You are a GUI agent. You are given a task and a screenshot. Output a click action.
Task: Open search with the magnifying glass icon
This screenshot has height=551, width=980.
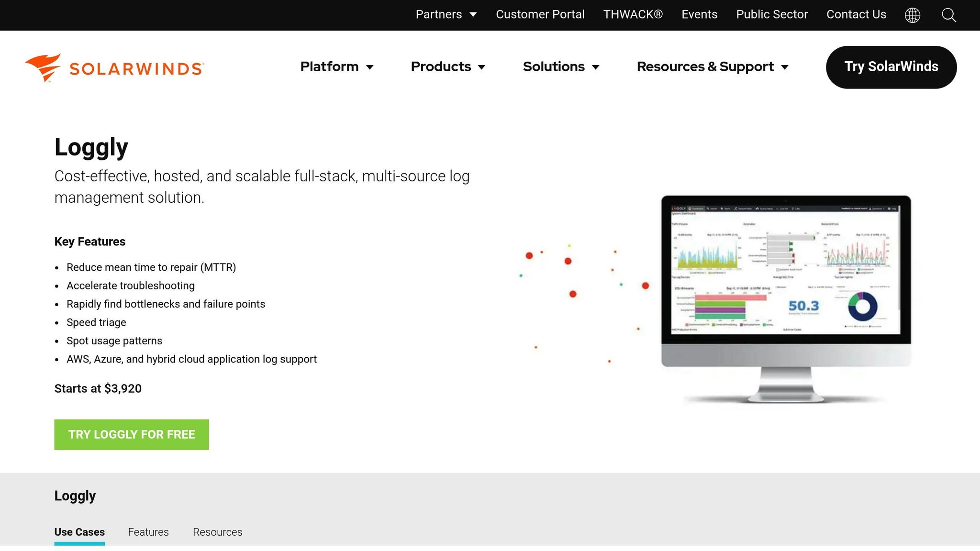pyautogui.click(x=948, y=15)
